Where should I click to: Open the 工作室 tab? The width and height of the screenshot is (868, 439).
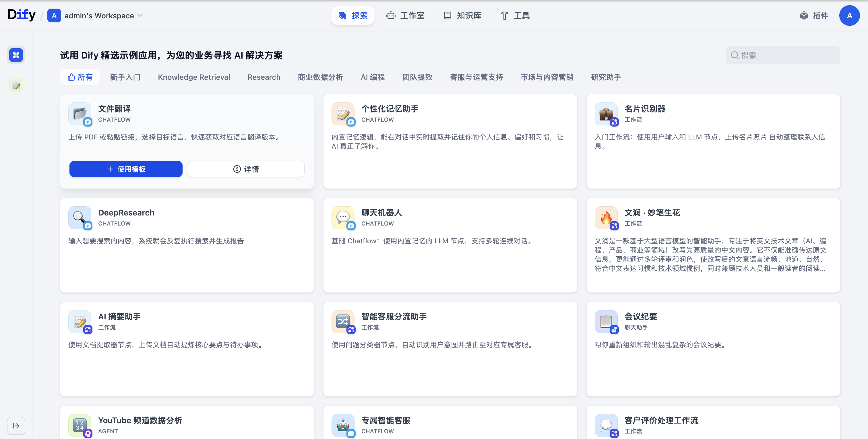click(405, 15)
